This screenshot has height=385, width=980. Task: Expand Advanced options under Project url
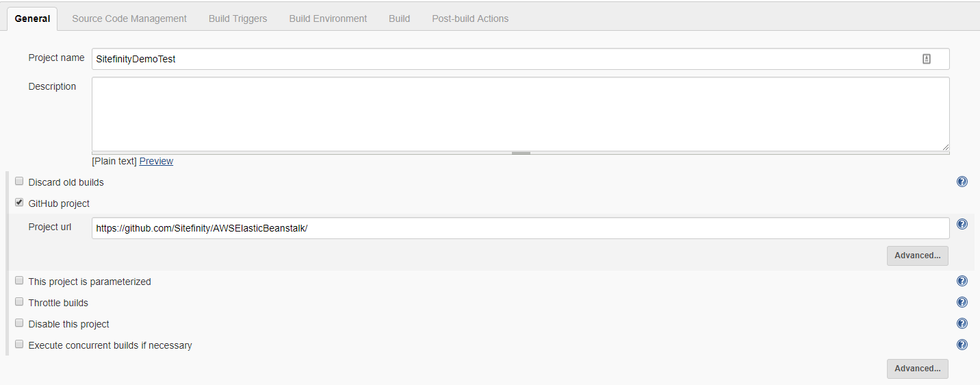917,256
